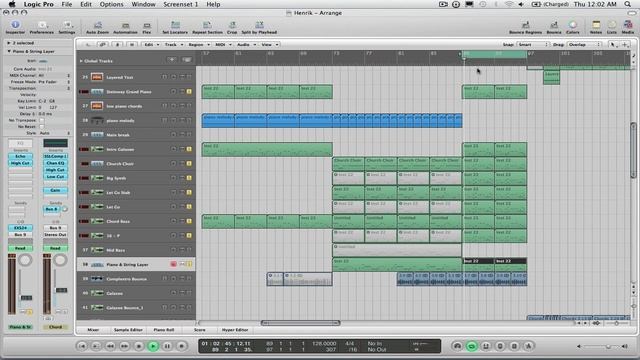The height and width of the screenshot is (360, 640).
Task: Show Automation via toolbar icon
Action: click(x=125, y=25)
